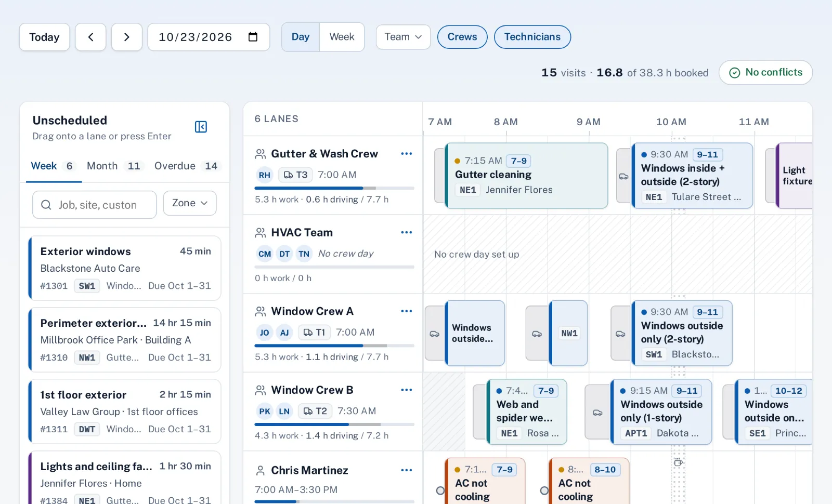Screen dimensions: 832x504
Task: Click the T3 truck badge
Action: click(295, 175)
